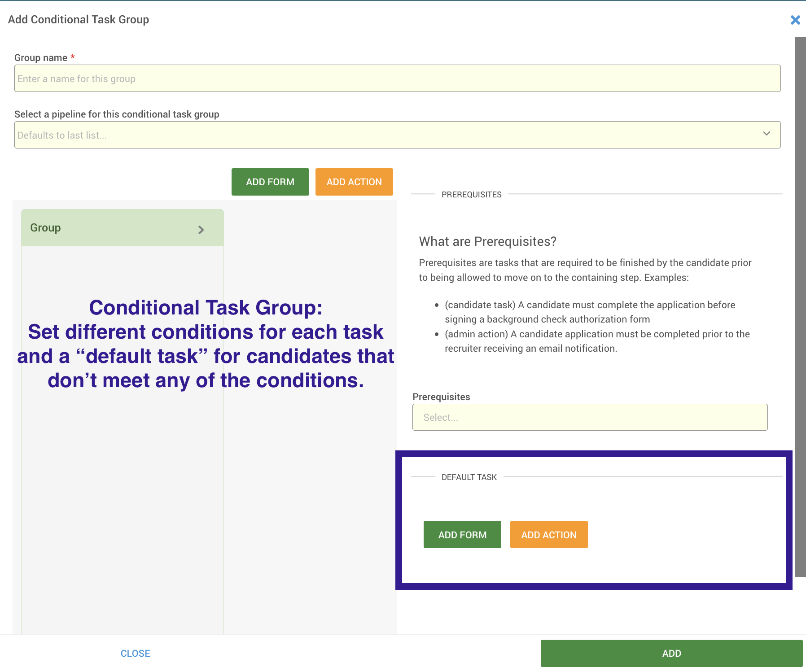The height and width of the screenshot is (672, 806).
Task: Click the Group name input field
Action: point(397,79)
